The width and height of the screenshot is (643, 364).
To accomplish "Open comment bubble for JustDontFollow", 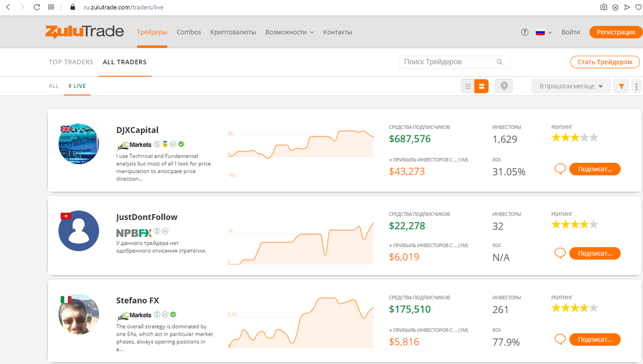I will click(560, 253).
